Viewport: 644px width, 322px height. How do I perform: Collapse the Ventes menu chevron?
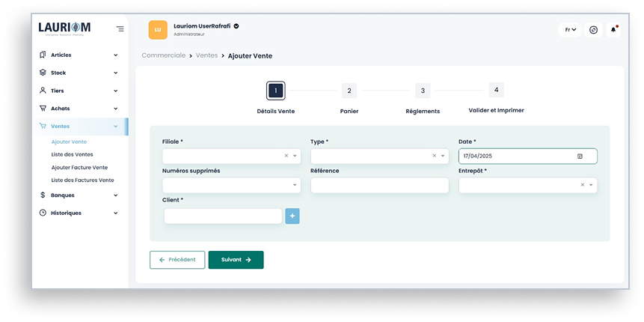coord(116,127)
